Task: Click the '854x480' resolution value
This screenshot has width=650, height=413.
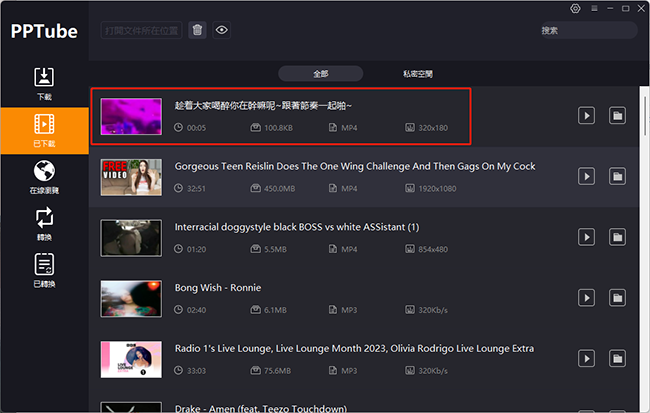Action: coord(433,249)
